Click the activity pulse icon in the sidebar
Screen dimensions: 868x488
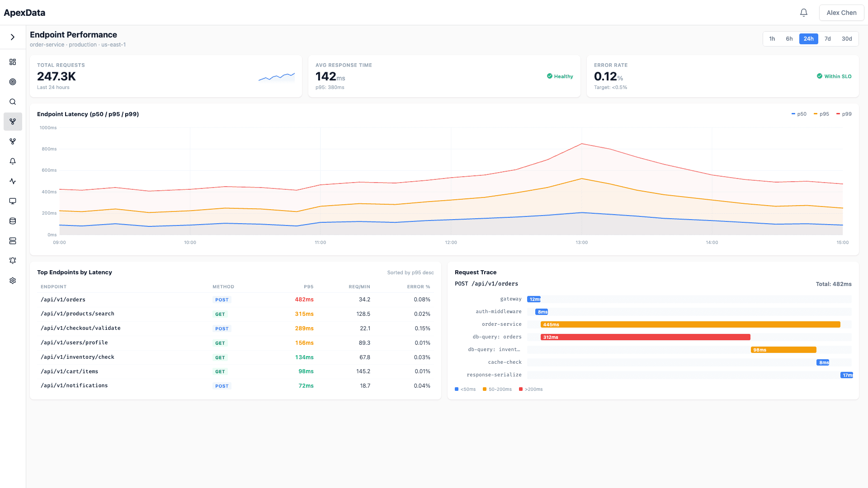[12, 181]
